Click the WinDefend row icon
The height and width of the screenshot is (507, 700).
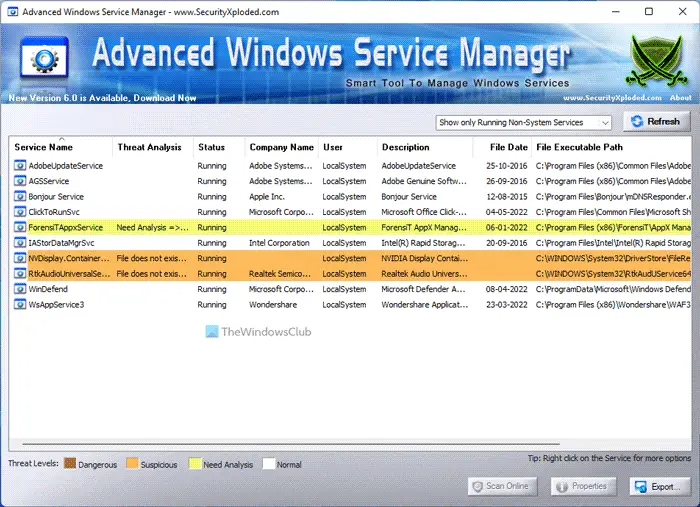(x=20, y=289)
